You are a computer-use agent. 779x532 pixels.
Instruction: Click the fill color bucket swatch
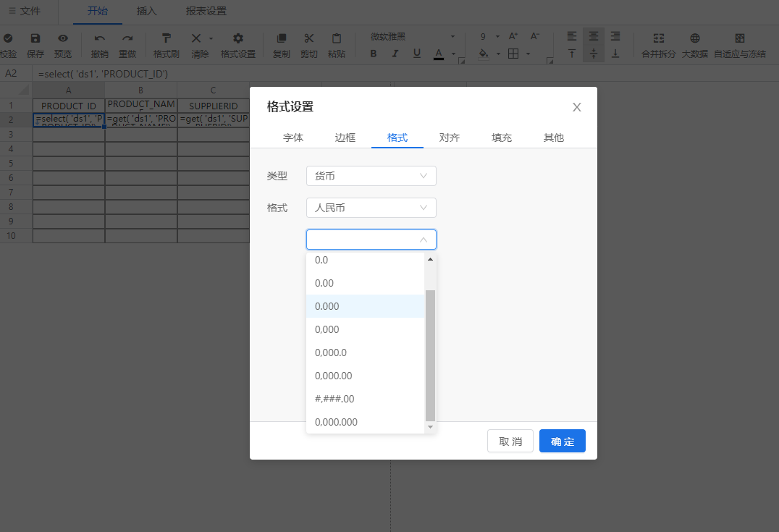(x=484, y=54)
